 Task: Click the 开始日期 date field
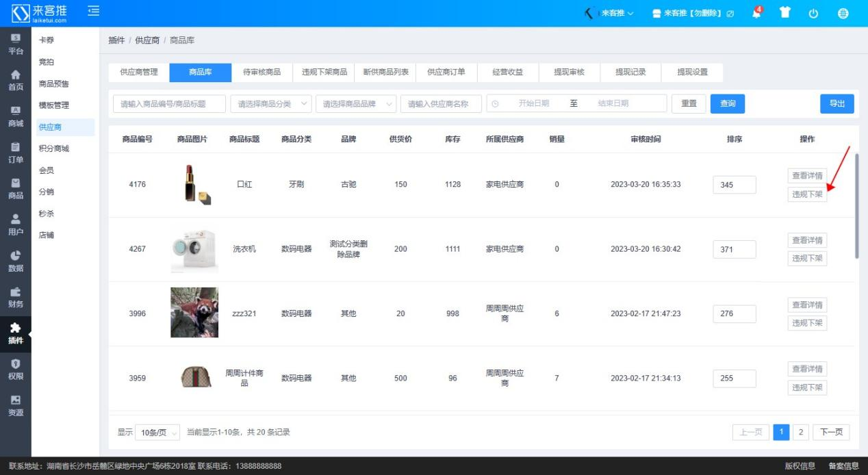(533, 104)
